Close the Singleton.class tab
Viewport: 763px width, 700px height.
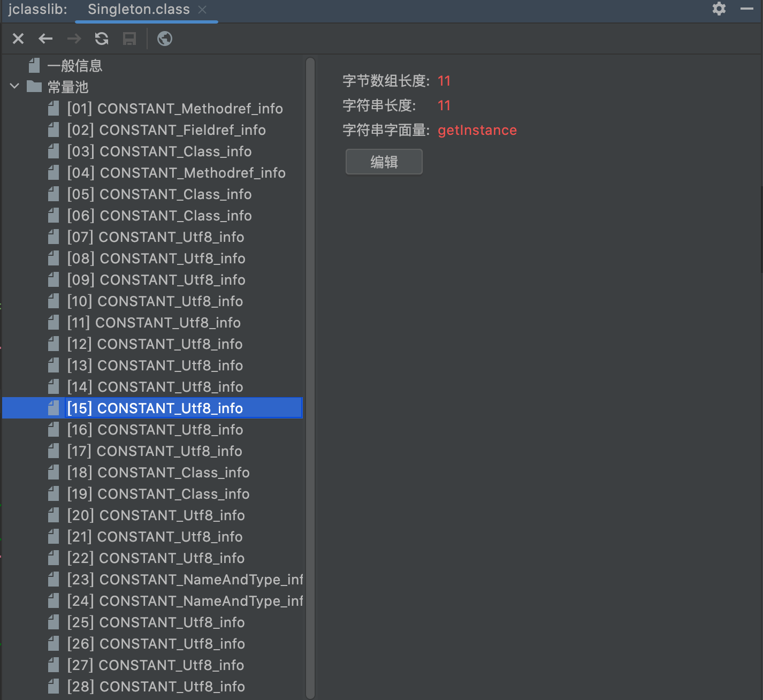pyautogui.click(x=202, y=10)
